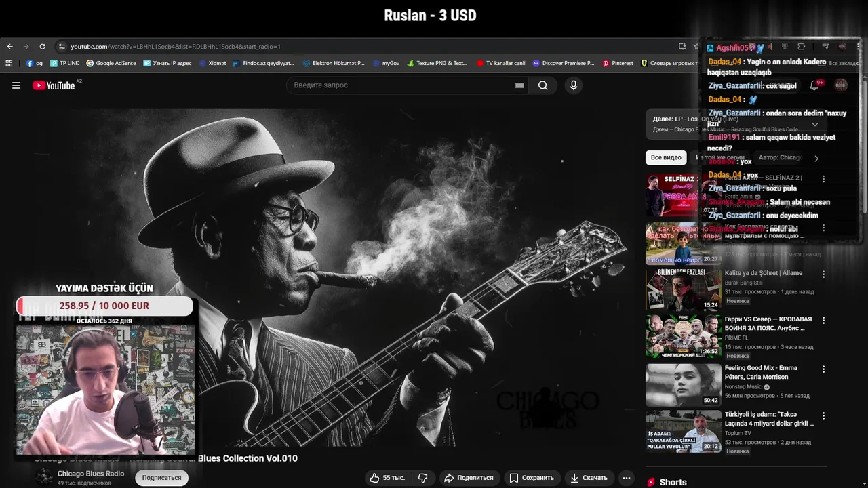Image resolution: width=868 pixels, height=488 pixels.
Task: Select the Автор: Chicago filter chip
Action: tap(780, 157)
